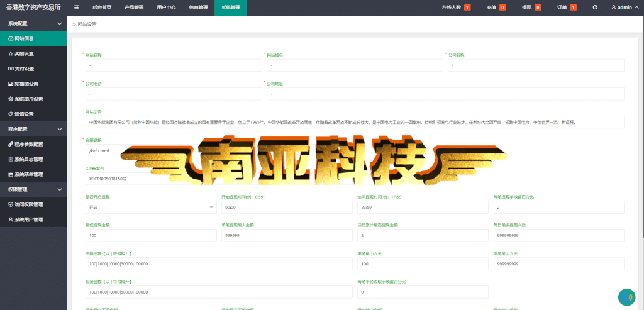Click the 单笔最大入金 field
Image resolution: width=644 pixels, height=310 pixels.
[559, 263]
